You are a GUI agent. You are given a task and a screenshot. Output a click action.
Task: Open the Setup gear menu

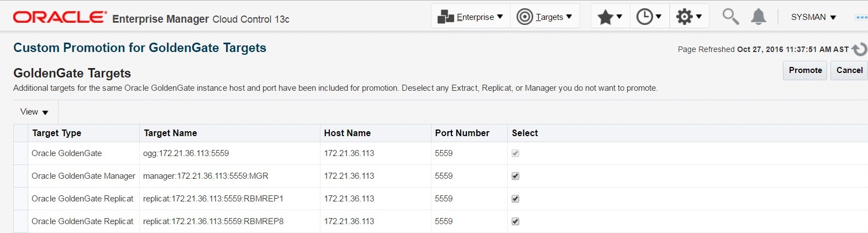689,17
